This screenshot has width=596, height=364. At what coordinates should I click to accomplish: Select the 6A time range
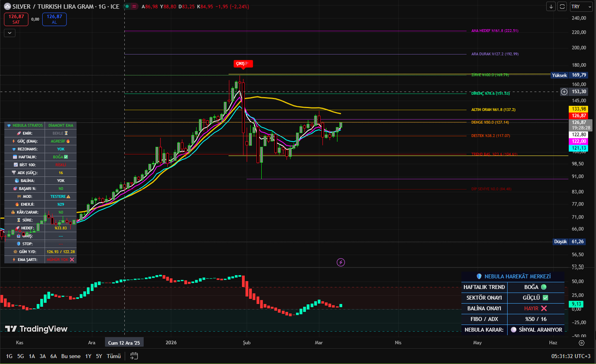54,356
